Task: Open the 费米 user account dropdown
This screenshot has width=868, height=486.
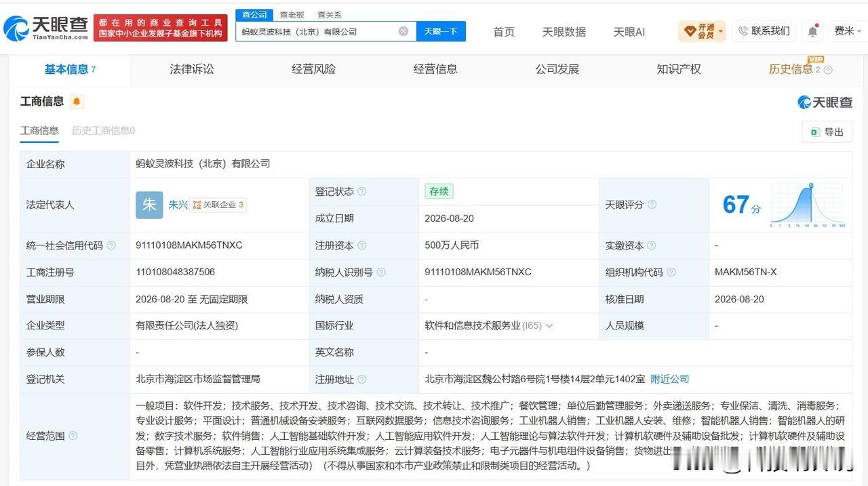Action: (848, 31)
